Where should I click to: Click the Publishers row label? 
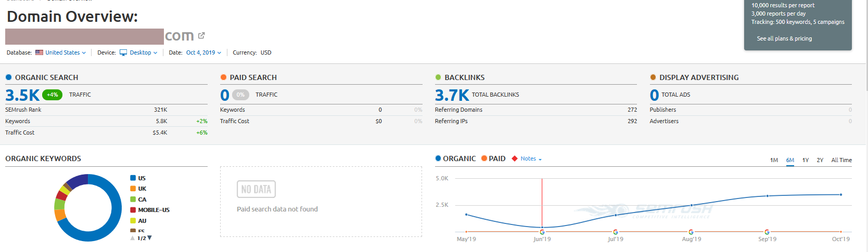(663, 110)
